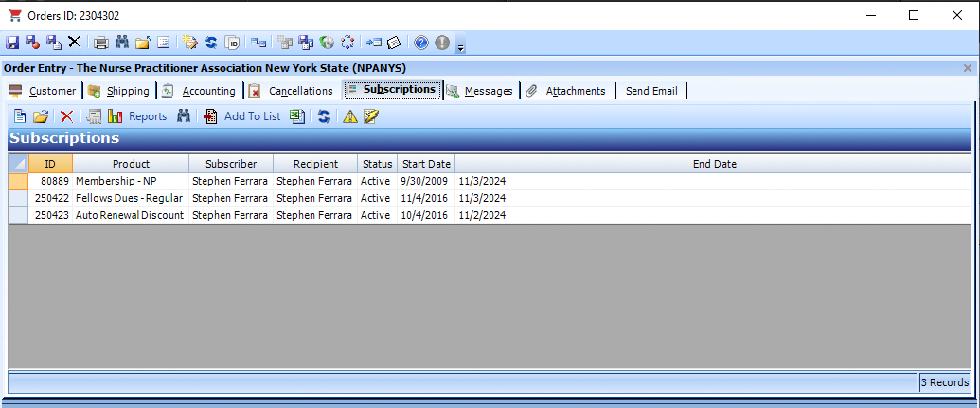Click the Print icon in main toolbar
980x408 pixels.
(x=101, y=43)
